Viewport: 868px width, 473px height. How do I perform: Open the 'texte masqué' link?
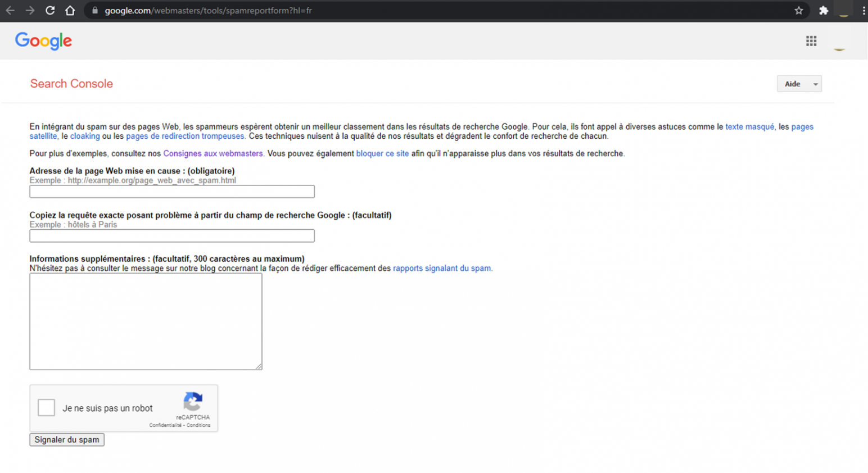click(749, 127)
